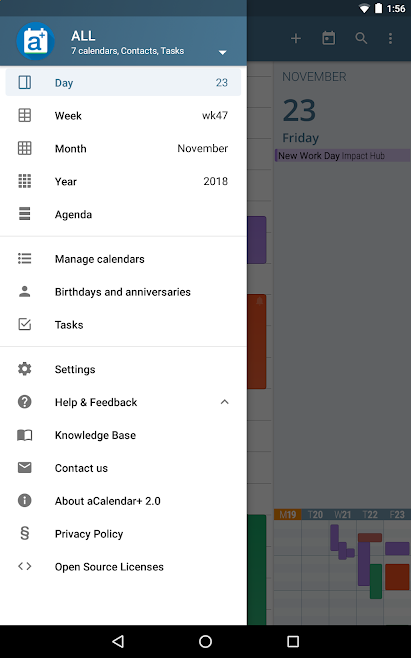The image size is (411, 658).
Task: Tap the search magnifier icon
Action: coord(361,39)
